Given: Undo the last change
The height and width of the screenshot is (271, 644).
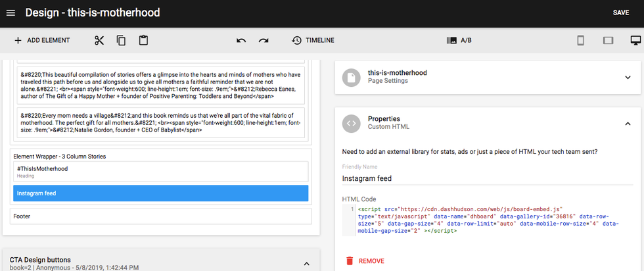Looking at the screenshot, I should tap(241, 40).
